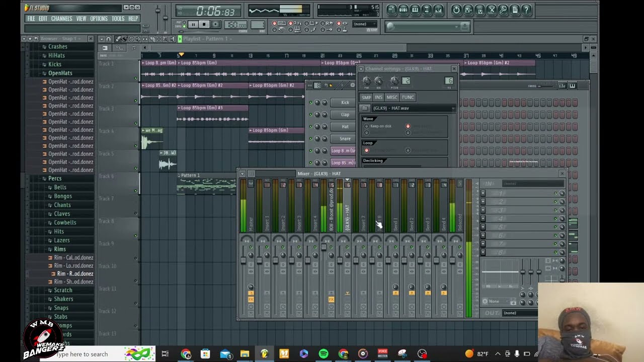Select the Paint brush tool in Playlist

click(124, 39)
